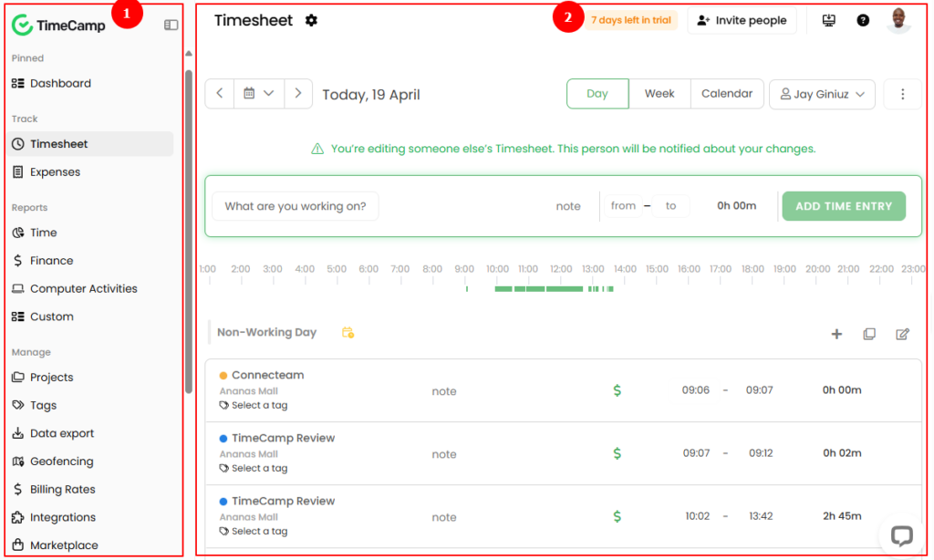934x560 pixels.
Task: Click Connecteam start time 09:06
Action: pyautogui.click(x=696, y=390)
